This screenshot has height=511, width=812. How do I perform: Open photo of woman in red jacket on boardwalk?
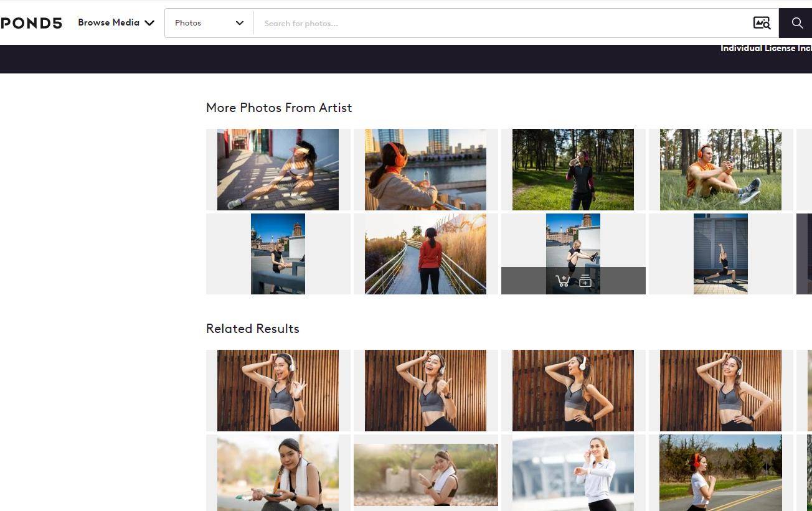[x=425, y=254]
